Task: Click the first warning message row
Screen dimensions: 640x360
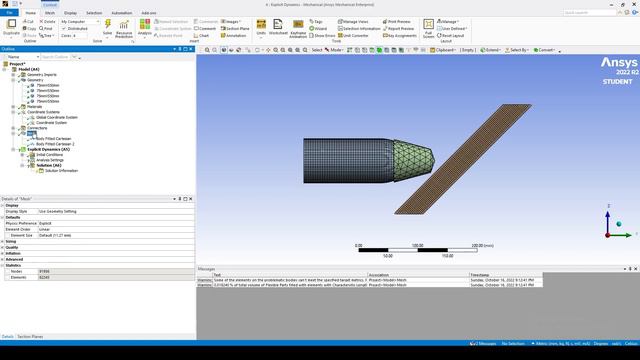Action: tap(370, 280)
